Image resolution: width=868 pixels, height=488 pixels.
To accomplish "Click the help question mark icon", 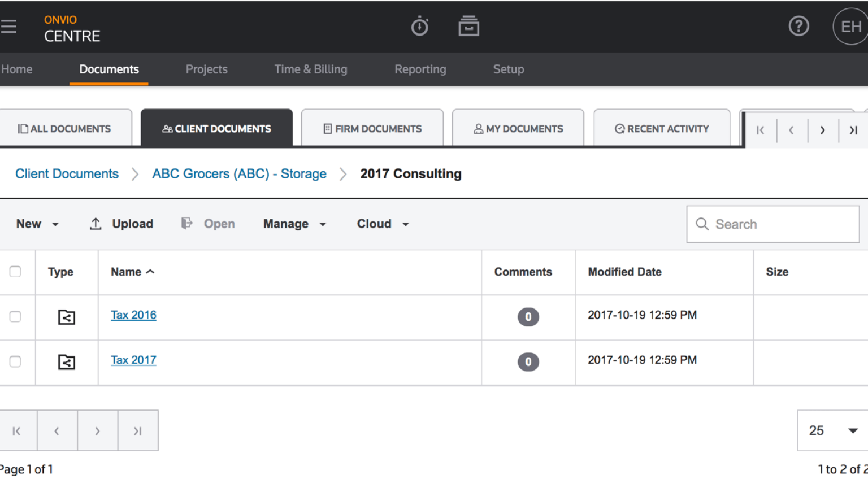I will point(798,26).
